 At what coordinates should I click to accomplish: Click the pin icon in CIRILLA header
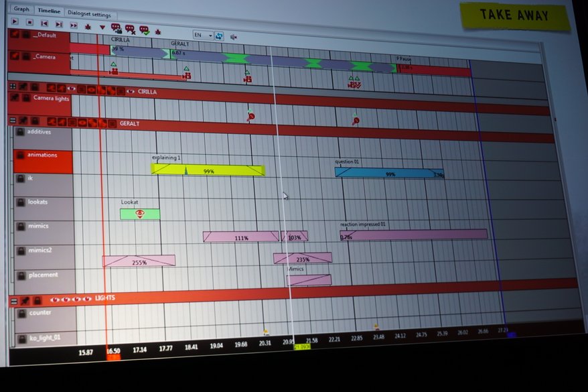(23, 86)
